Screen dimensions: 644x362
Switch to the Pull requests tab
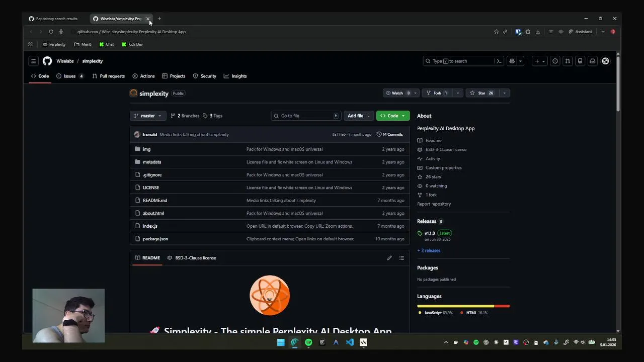108,76
